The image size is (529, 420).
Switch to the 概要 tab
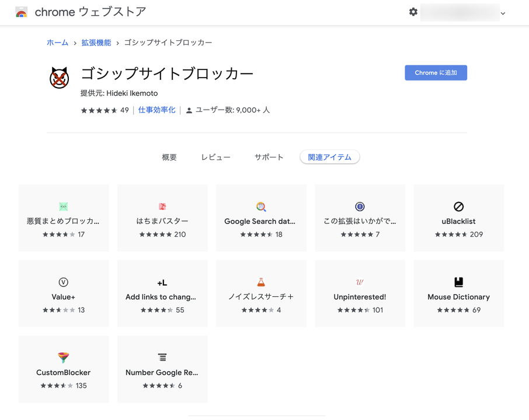coord(169,157)
